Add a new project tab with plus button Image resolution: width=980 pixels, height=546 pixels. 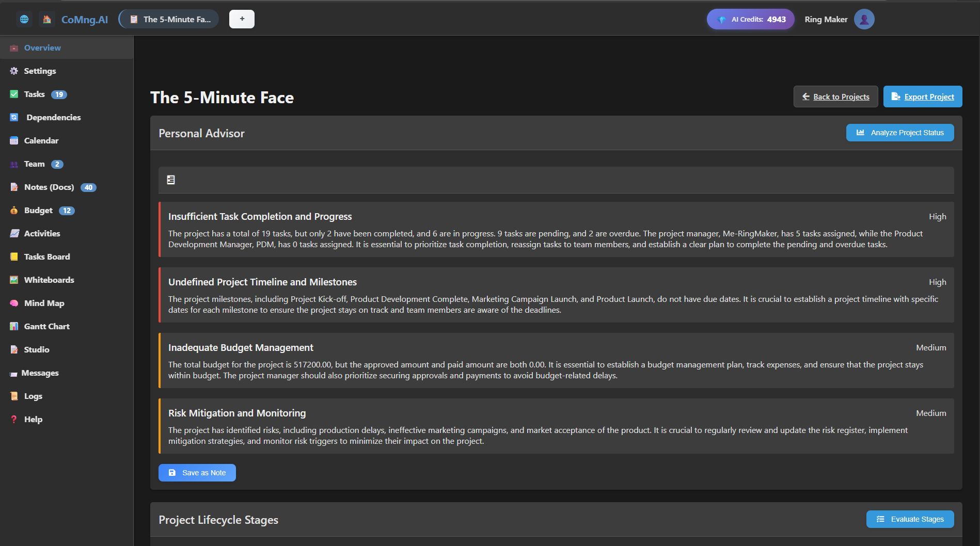pyautogui.click(x=242, y=19)
